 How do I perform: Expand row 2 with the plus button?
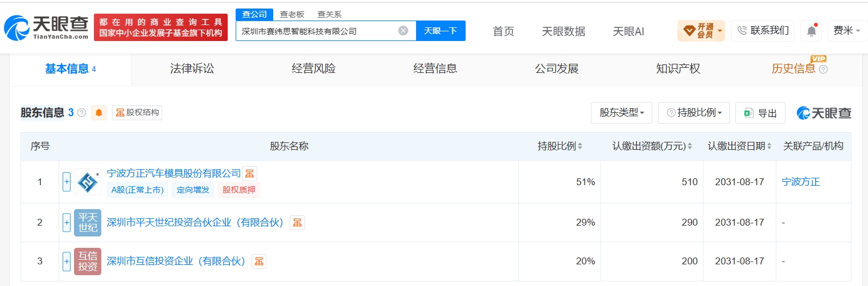pos(67,223)
